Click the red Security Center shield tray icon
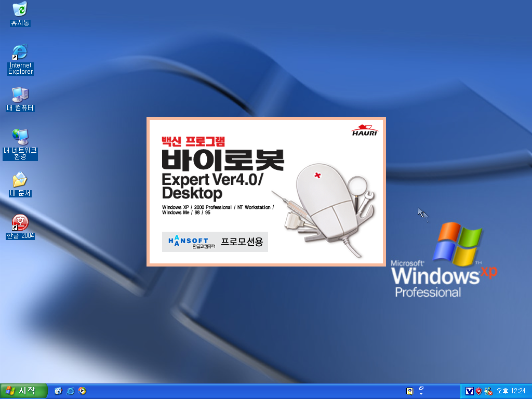 click(478, 391)
